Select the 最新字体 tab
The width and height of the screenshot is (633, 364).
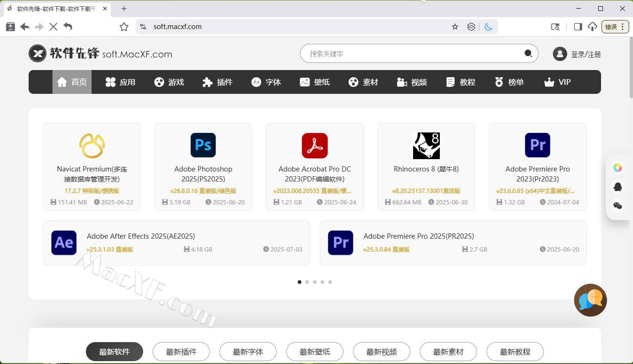(248, 352)
